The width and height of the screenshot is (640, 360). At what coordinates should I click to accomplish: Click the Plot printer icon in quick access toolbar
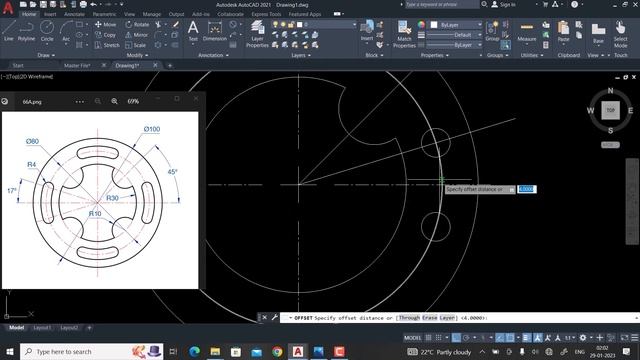83,4
